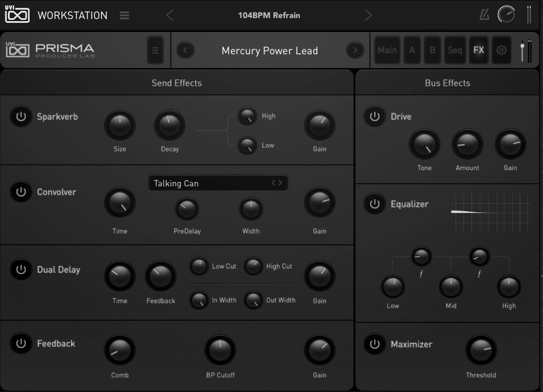
Task: Toggle Sparkverb power button
Action: (x=21, y=116)
